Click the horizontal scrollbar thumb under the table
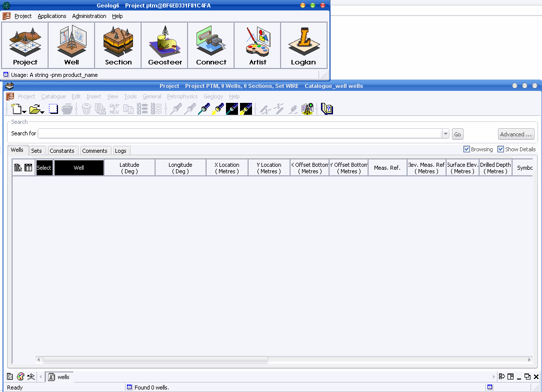 155,360
